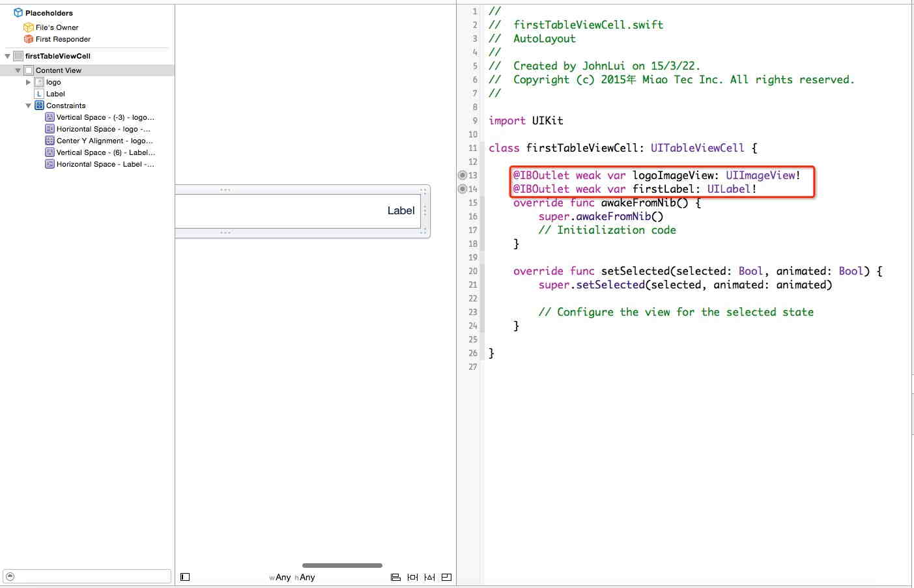Click 'awakeFromNib()' in the override func line

pyautogui.click(x=644, y=203)
